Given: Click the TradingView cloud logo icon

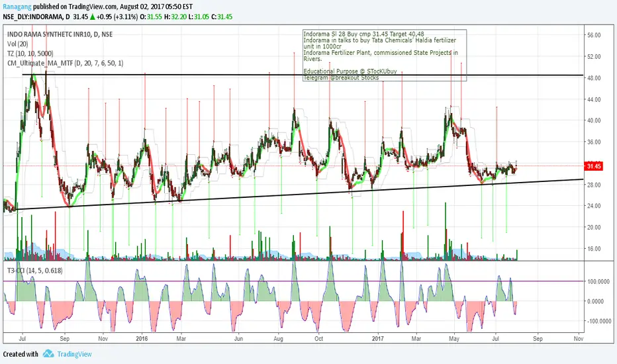Looking at the screenshot, I should pos(48,354).
